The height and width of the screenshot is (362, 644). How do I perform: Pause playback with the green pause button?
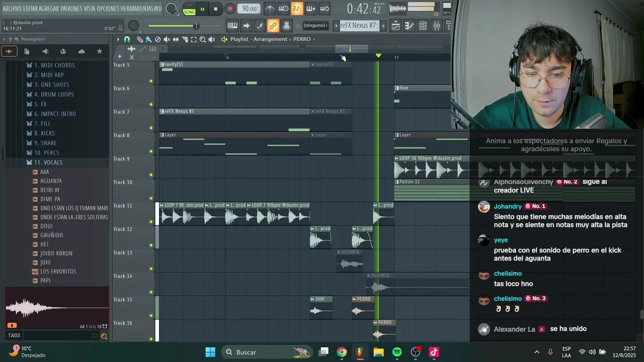click(202, 9)
